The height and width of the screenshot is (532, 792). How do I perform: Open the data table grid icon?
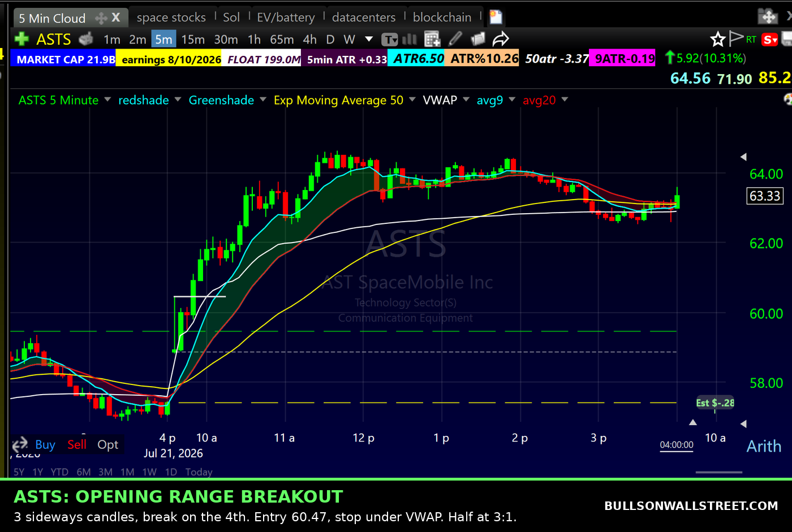tap(432, 39)
